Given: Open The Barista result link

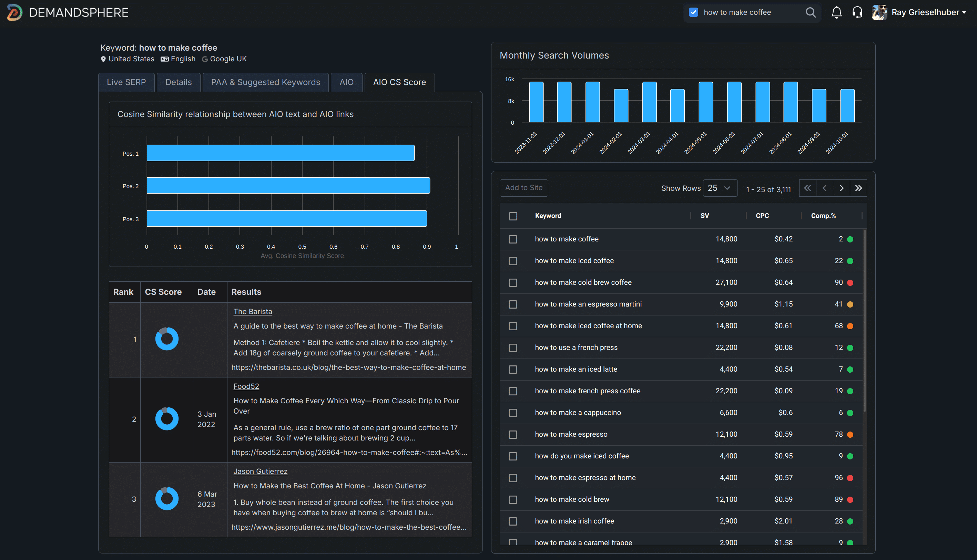Looking at the screenshot, I should pos(252,312).
